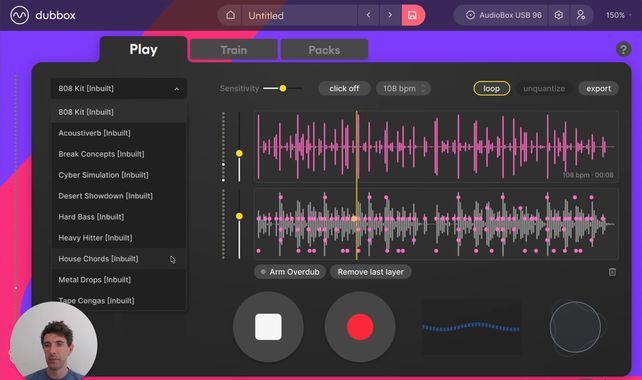Switch to the Packs tab

[324, 50]
